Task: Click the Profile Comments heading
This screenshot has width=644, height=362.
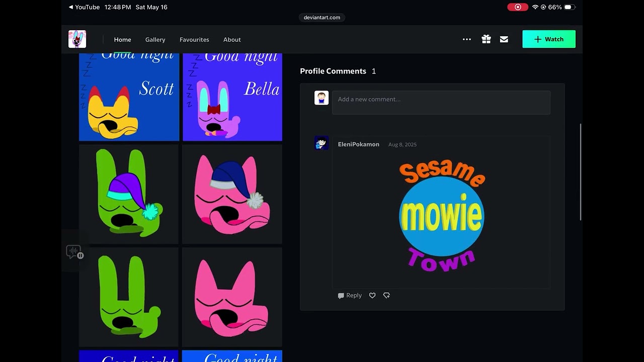Action: point(333,71)
